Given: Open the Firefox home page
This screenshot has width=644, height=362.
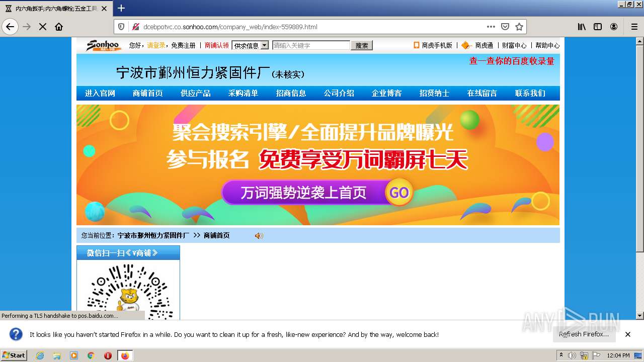Looking at the screenshot, I should (x=59, y=27).
